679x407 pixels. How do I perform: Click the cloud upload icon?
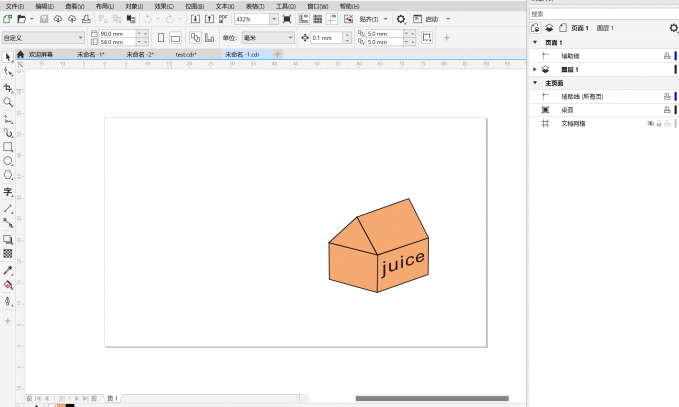point(72,19)
